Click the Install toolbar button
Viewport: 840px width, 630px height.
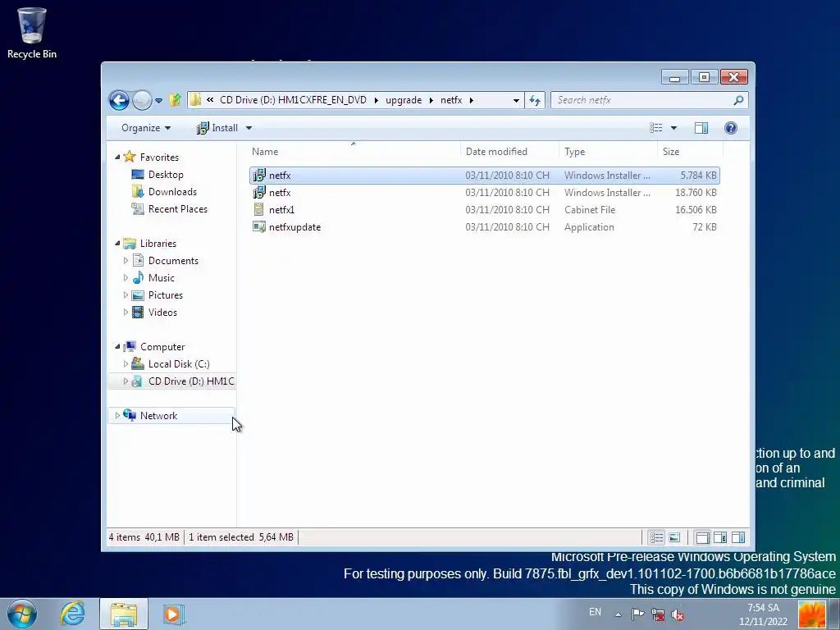(x=217, y=128)
